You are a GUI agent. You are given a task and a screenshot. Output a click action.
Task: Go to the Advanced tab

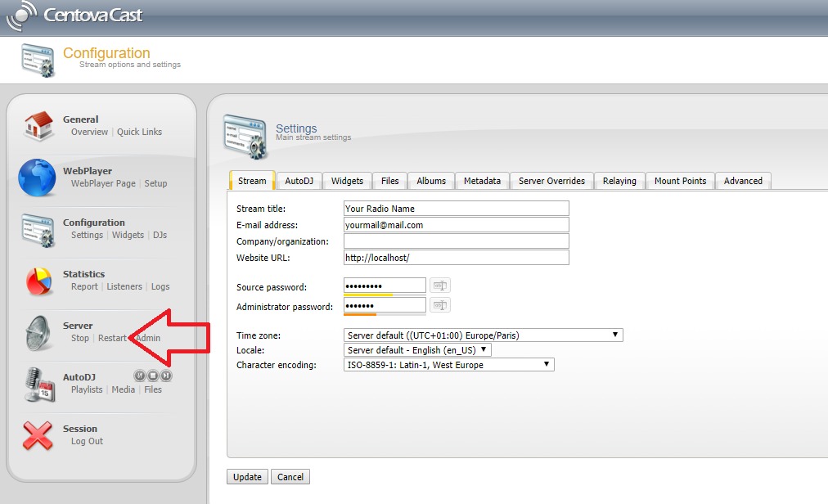(743, 181)
